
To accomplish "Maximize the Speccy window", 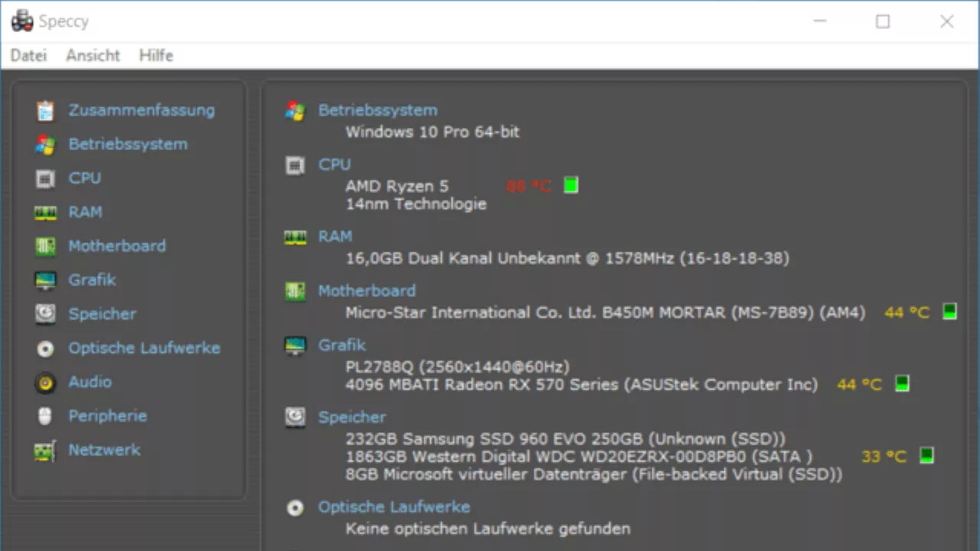I will point(883,21).
